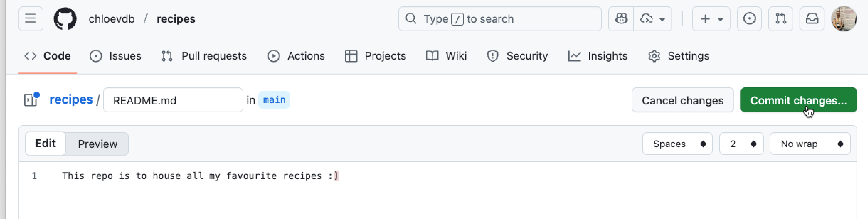This screenshot has width=868, height=219.
Task: Open Copilot chat icon
Action: click(621, 19)
